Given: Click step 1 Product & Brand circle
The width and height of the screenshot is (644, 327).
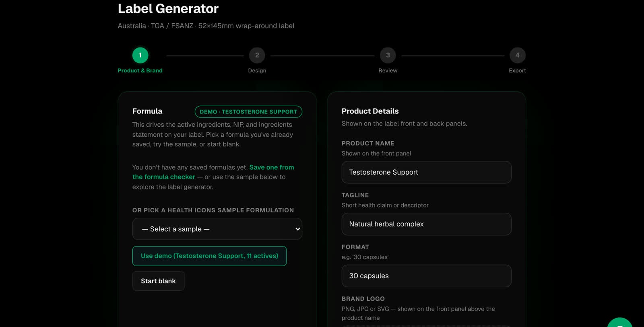Looking at the screenshot, I should (x=140, y=56).
